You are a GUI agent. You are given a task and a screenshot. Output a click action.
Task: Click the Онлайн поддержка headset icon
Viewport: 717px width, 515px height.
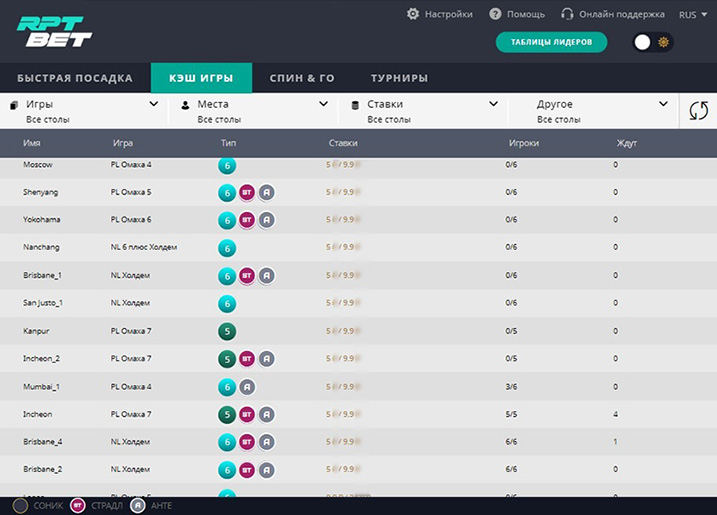[568, 14]
